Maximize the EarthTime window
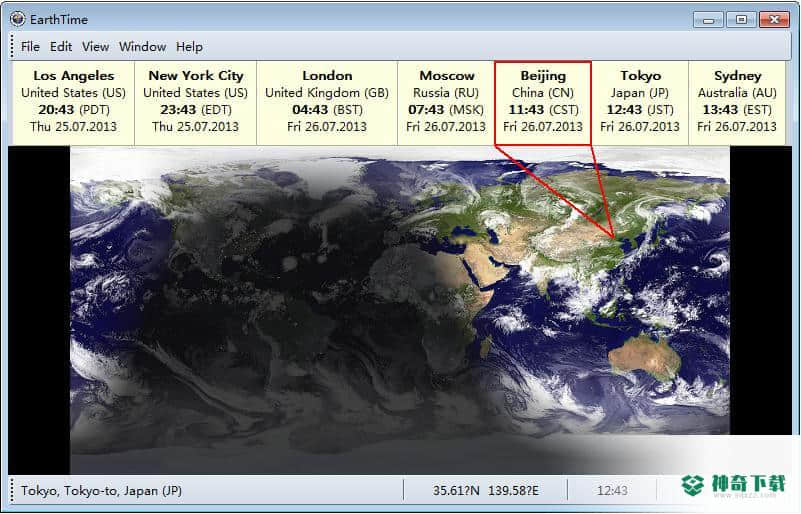This screenshot has height=514, width=801. click(x=741, y=20)
